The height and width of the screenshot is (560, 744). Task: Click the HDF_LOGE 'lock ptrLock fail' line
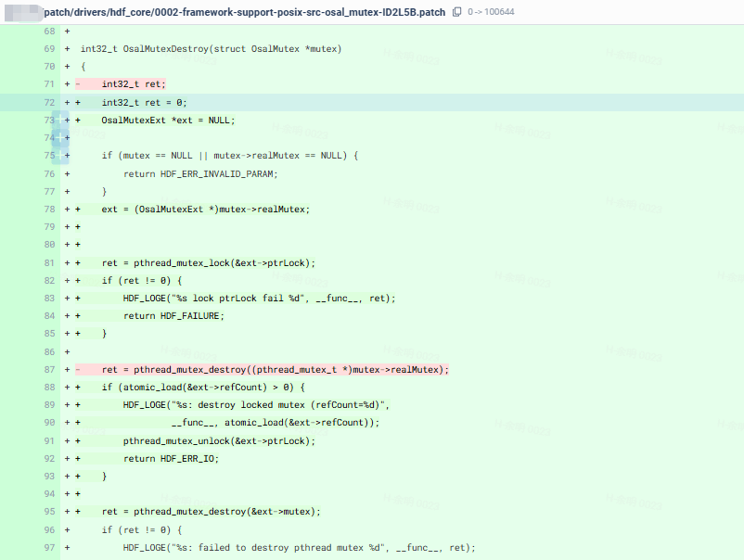pos(259,299)
